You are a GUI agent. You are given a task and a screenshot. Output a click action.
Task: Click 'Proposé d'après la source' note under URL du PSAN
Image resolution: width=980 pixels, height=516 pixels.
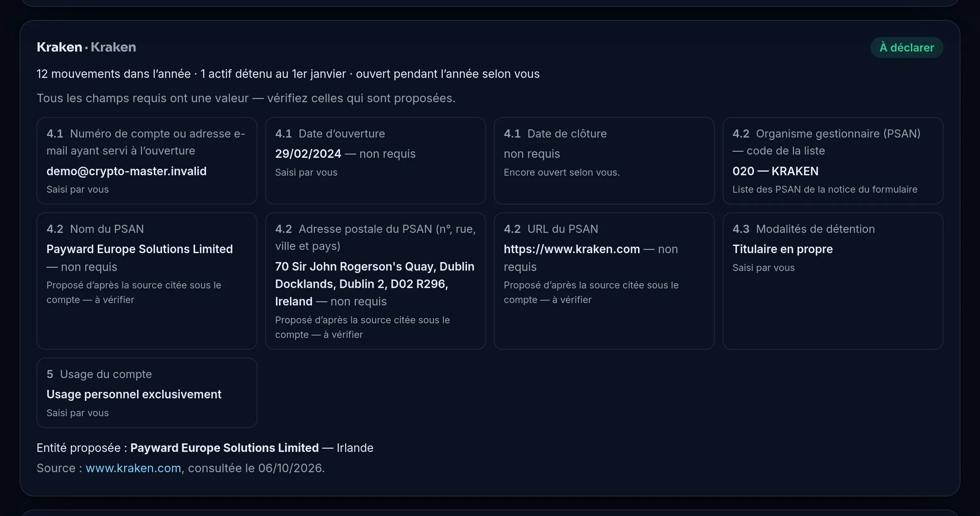(x=591, y=292)
